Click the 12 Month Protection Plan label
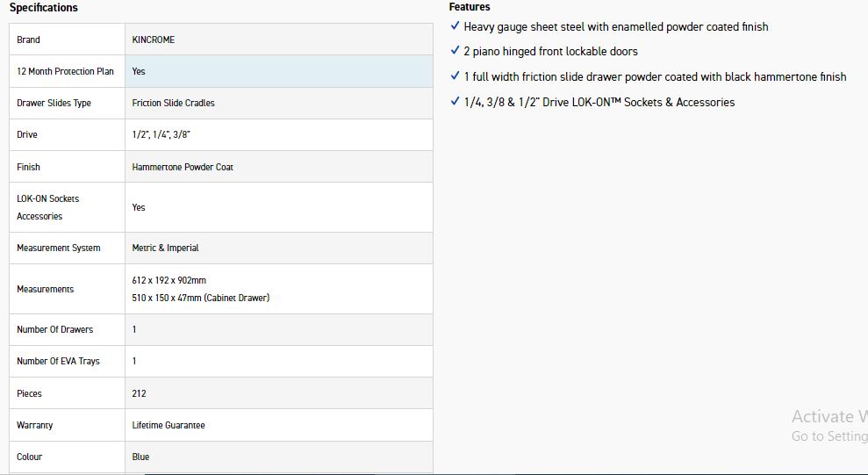Image resolution: width=868 pixels, height=475 pixels. point(66,71)
